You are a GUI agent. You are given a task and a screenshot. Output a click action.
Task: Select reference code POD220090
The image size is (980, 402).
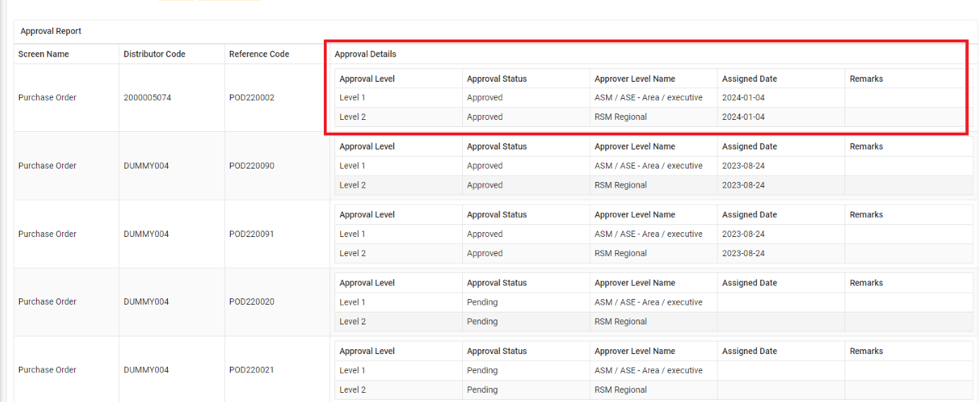(252, 166)
